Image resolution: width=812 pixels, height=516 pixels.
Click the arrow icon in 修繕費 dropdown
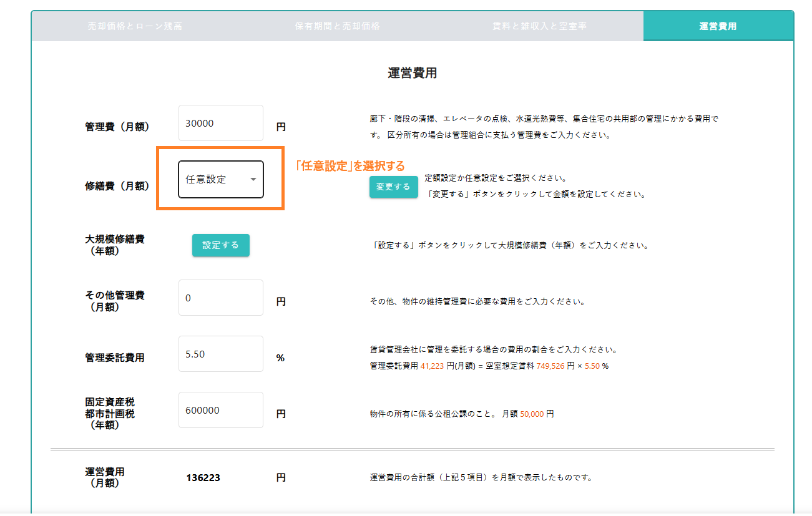click(x=253, y=179)
